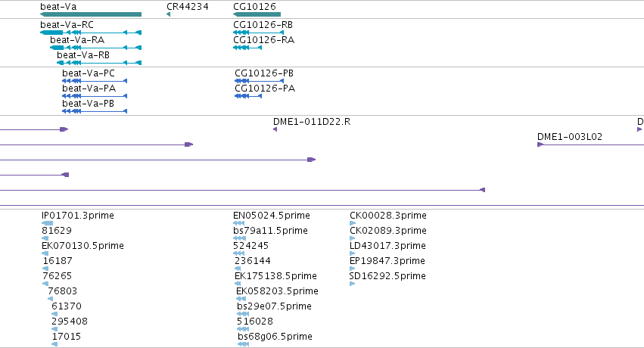
Task: Select EST 524245
Action: coord(238,253)
